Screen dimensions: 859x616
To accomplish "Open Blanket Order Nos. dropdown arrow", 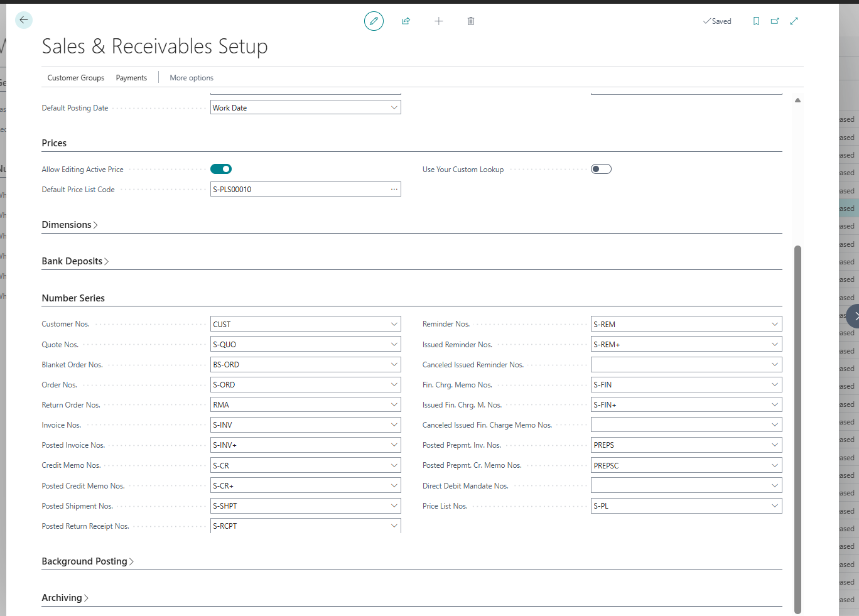I will pyautogui.click(x=394, y=364).
